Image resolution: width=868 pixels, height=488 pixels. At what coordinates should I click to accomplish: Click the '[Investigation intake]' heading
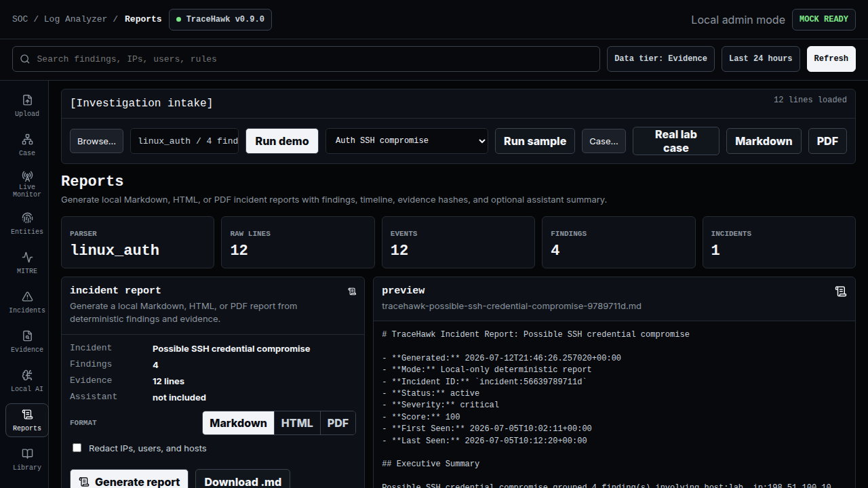[142, 103]
